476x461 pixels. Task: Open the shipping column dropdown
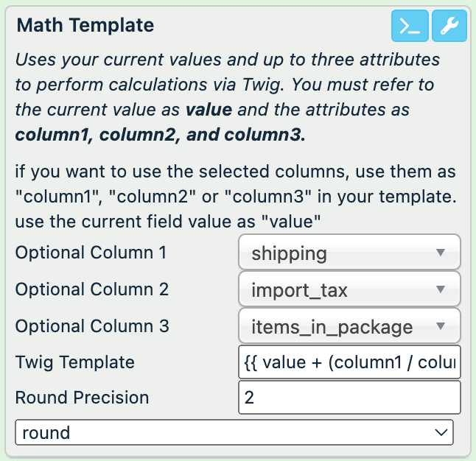click(349, 253)
